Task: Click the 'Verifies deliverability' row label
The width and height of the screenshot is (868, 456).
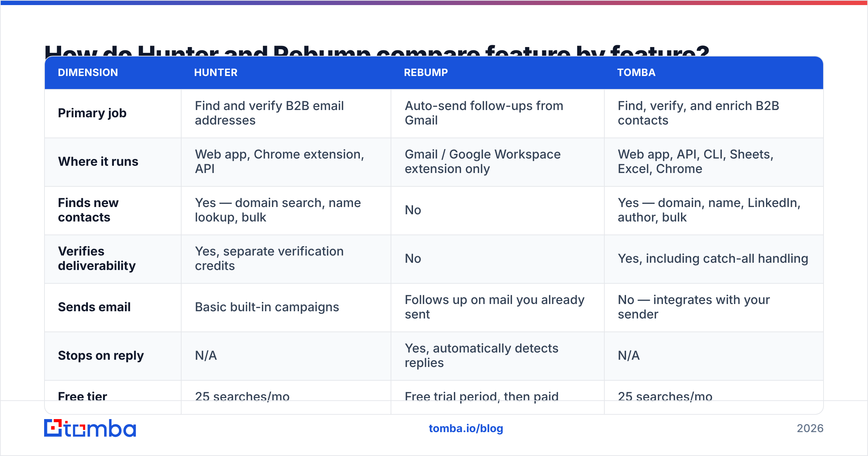Action: pyautogui.click(x=97, y=258)
